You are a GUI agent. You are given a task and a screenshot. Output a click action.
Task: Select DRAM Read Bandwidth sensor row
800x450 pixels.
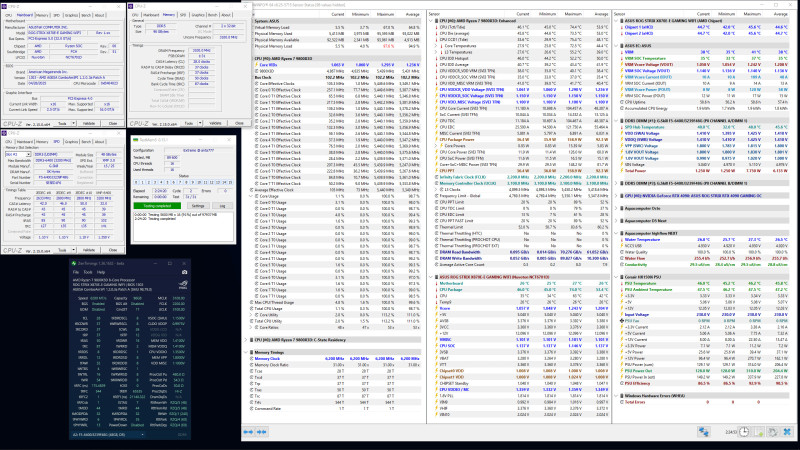click(523, 252)
